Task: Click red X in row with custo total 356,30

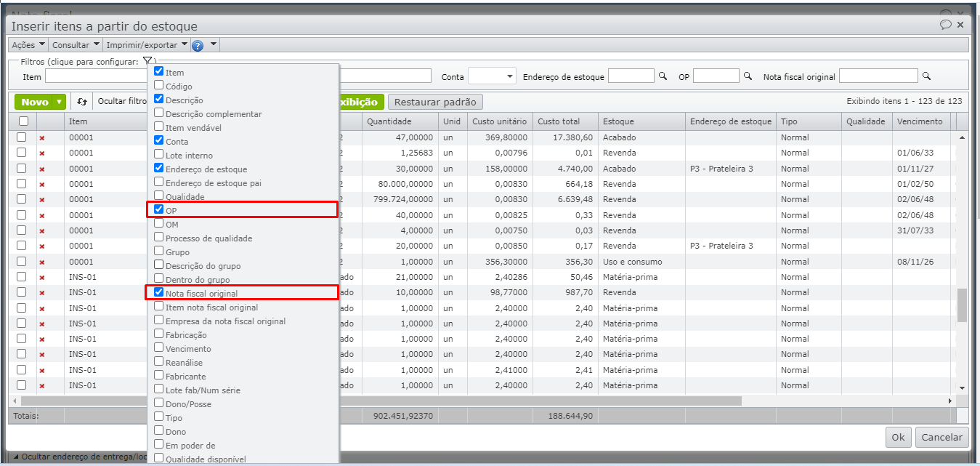Action: (x=42, y=262)
